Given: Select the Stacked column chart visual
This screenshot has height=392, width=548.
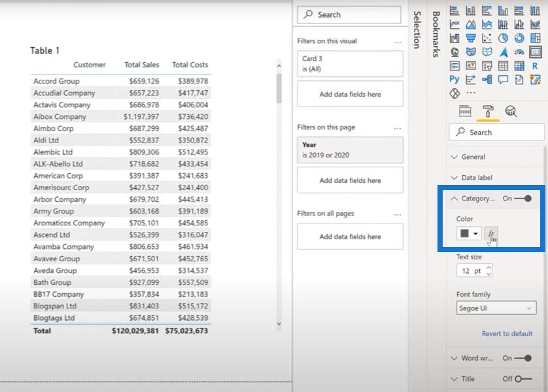Looking at the screenshot, I should (x=470, y=11).
